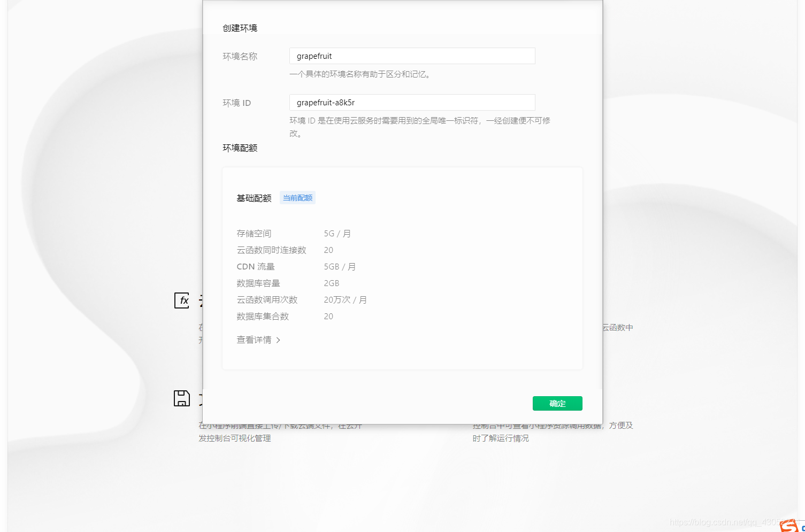Viewport: 805px width, 532px height.
Task: Click the 2GB database value
Action: tap(332, 283)
